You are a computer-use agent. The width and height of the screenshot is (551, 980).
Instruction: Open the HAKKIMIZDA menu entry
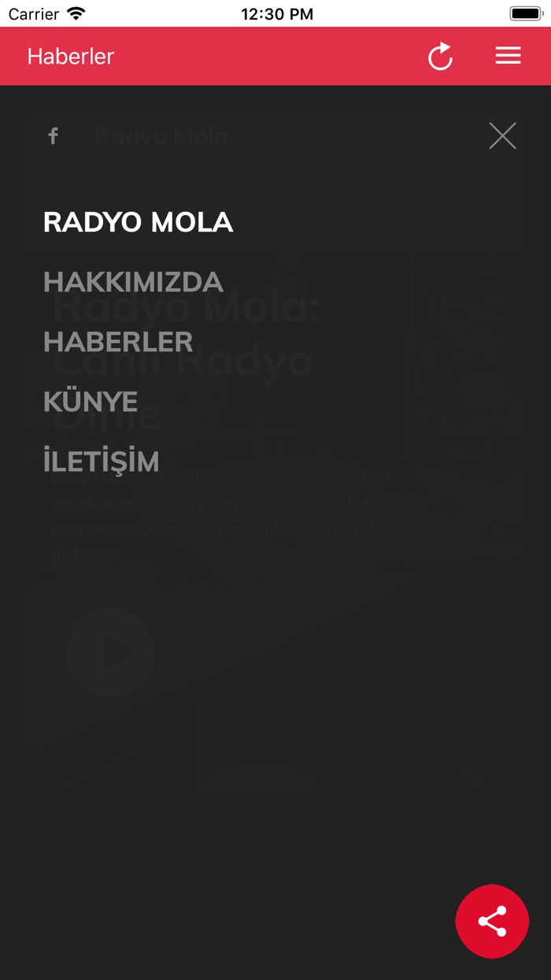coord(132,282)
